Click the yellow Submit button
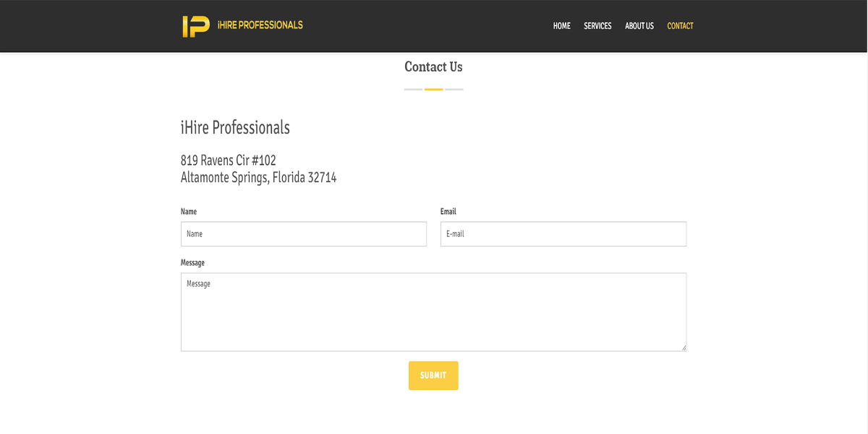The image size is (868, 434). coord(433,375)
